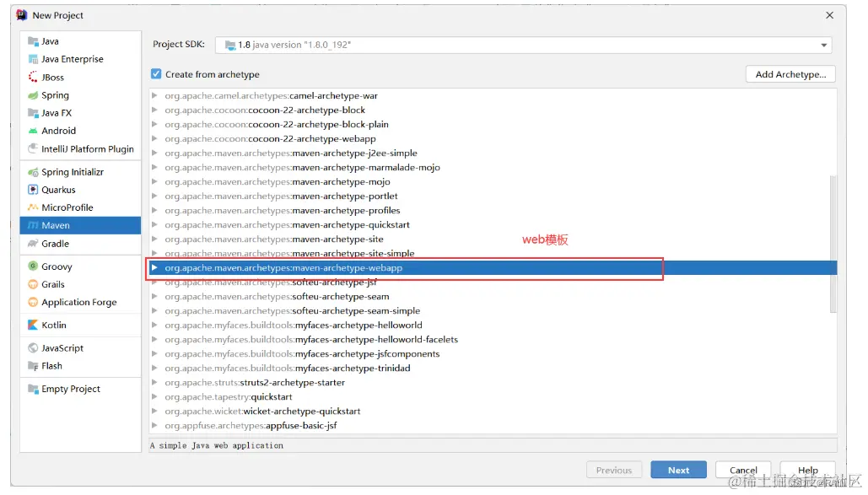
Task: Select the Application Forge icon
Action: [x=33, y=303]
